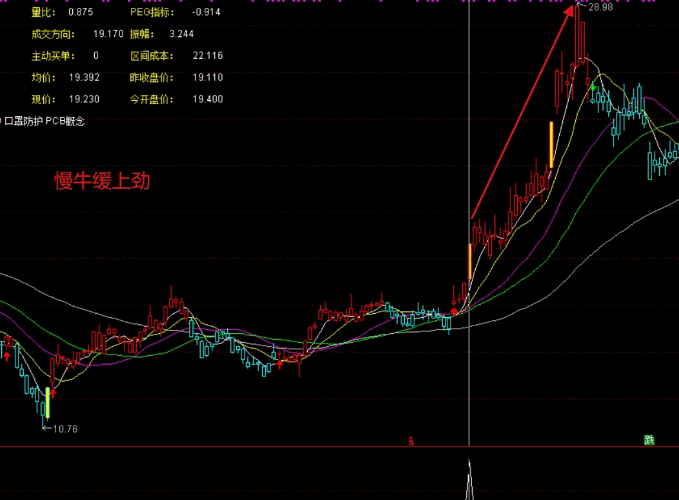Click the 28.98 high price label
The width and height of the screenshot is (679, 500).
tap(601, 7)
